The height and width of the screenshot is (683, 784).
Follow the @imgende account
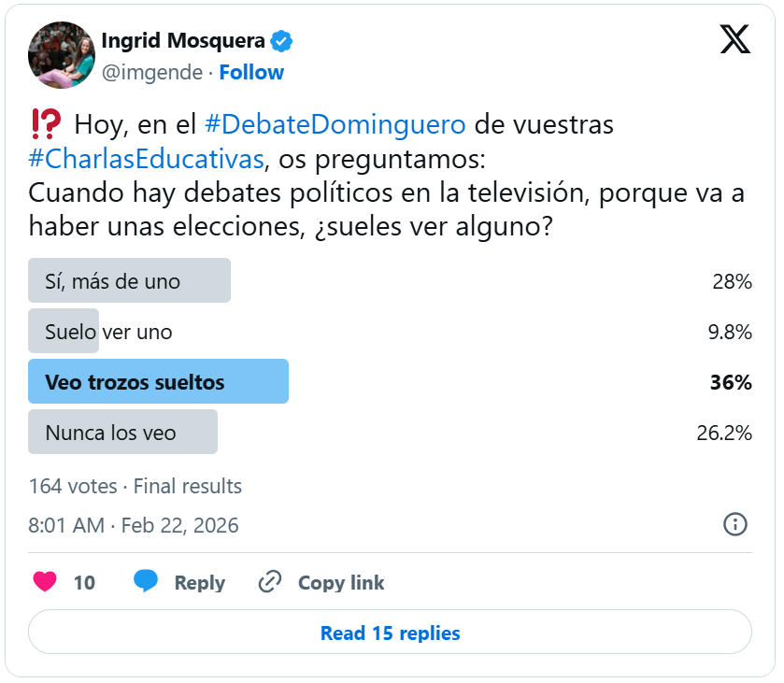251,72
